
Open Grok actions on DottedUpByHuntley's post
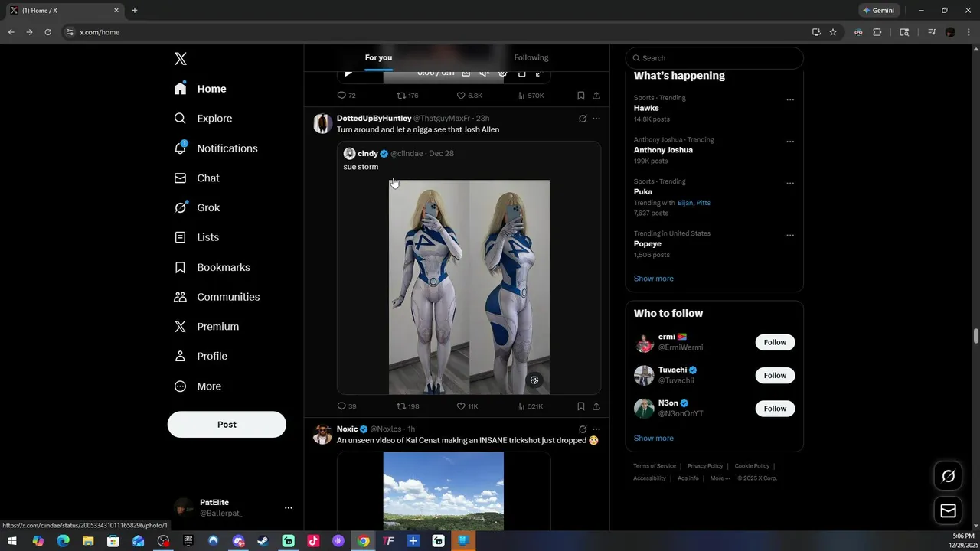tap(583, 119)
